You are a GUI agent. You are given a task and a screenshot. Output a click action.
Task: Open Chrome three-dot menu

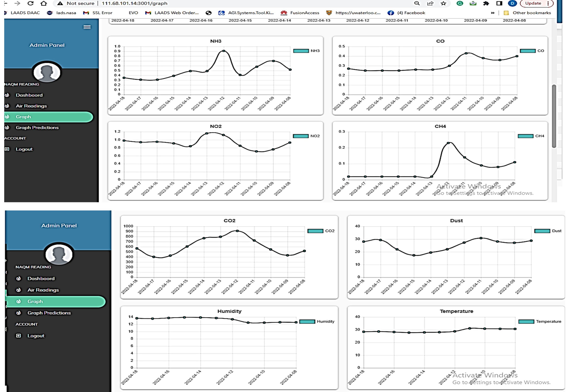548,3
